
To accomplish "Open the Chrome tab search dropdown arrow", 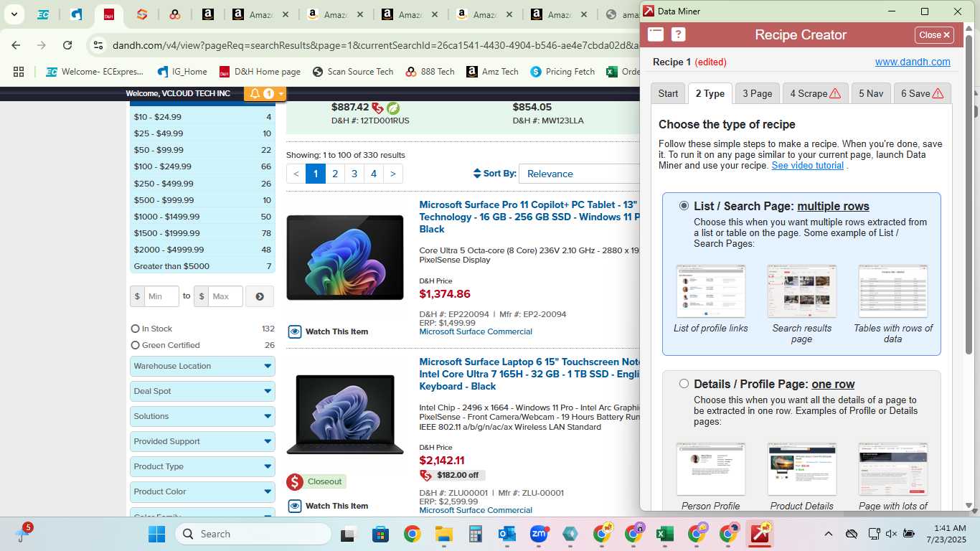I will pyautogui.click(x=14, y=14).
